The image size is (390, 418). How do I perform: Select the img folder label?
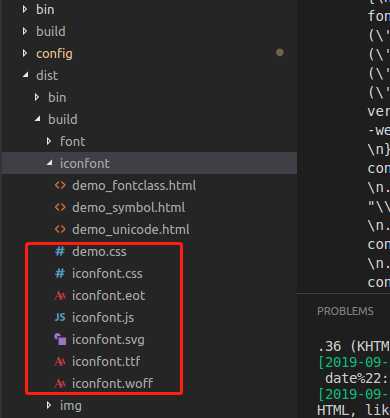pos(71,406)
